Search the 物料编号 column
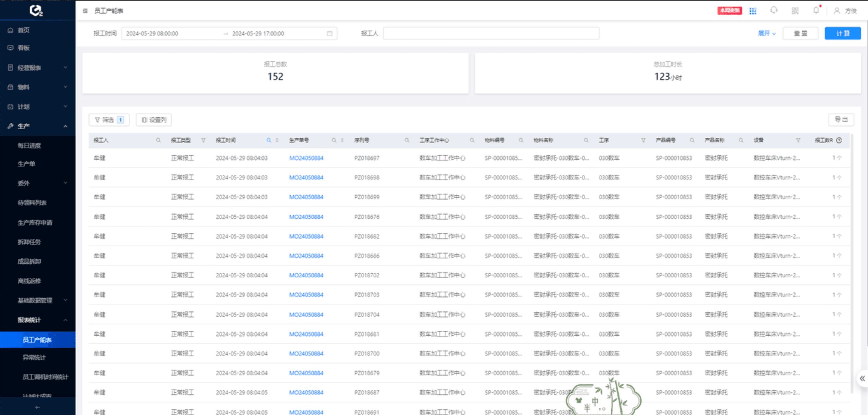The height and width of the screenshot is (415, 868). (x=521, y=140)
